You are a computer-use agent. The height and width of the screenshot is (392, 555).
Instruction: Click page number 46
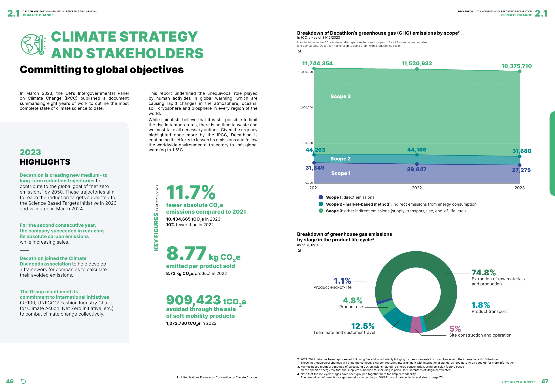10,381
